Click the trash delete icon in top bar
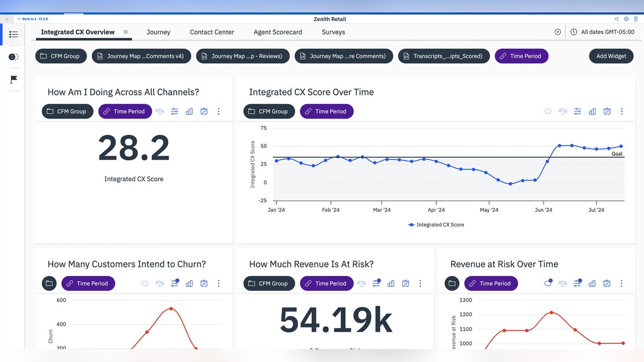This screenshot has width=644, height=362. click(x=635, y=19)
